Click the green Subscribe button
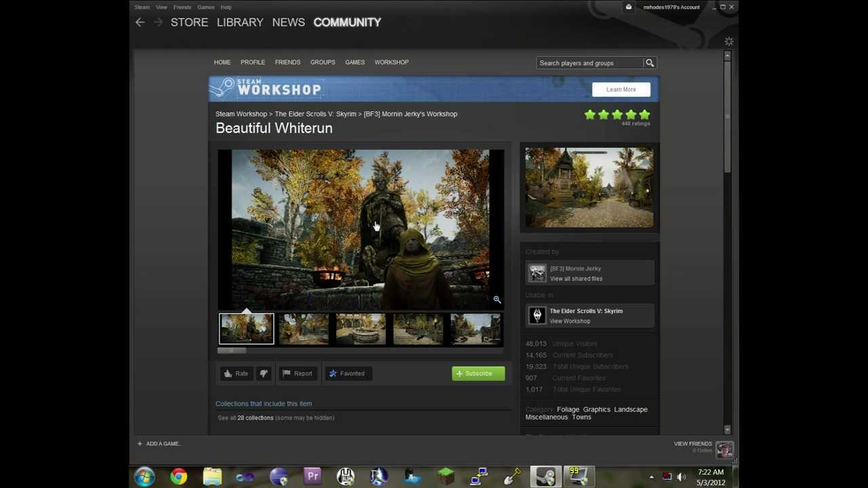 click(478, 373)
